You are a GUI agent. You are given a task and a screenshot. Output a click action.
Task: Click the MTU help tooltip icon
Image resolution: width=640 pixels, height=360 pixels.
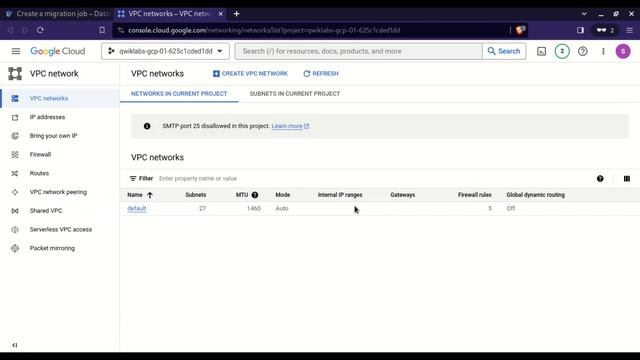[255, 195]
